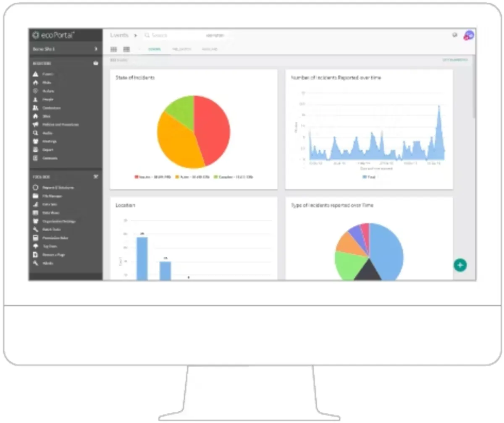Click the Permission Roles label
Screen dimensions: 504x423
pos(55,238)
